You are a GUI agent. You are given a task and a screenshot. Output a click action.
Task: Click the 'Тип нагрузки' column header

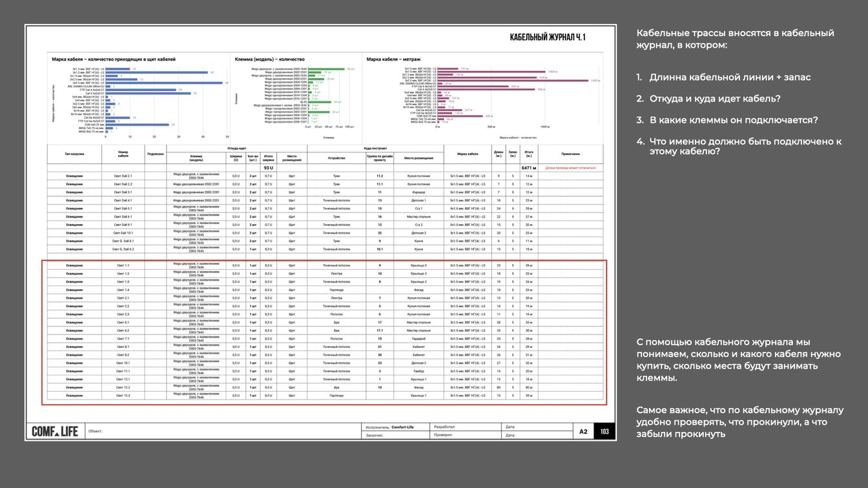(74, 154)
